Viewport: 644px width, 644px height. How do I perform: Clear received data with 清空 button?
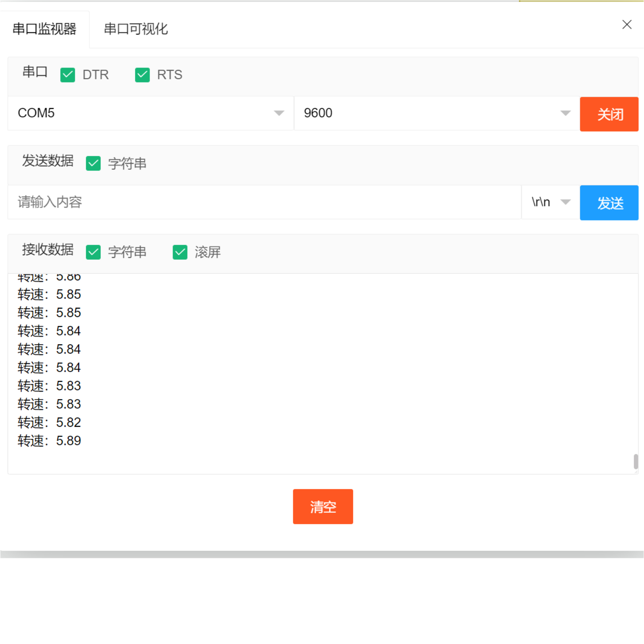[323, 506]
